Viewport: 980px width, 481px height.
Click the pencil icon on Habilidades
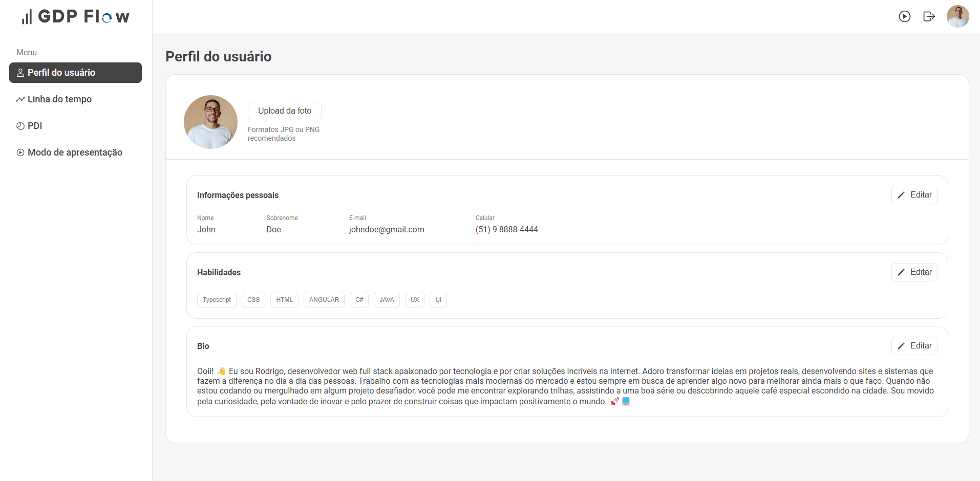click(902, 272)
